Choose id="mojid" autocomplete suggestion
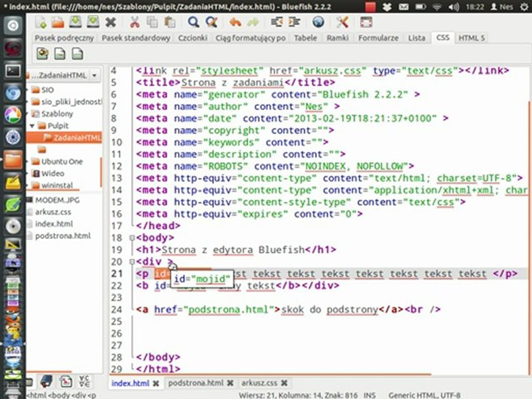 pos(202,279)
